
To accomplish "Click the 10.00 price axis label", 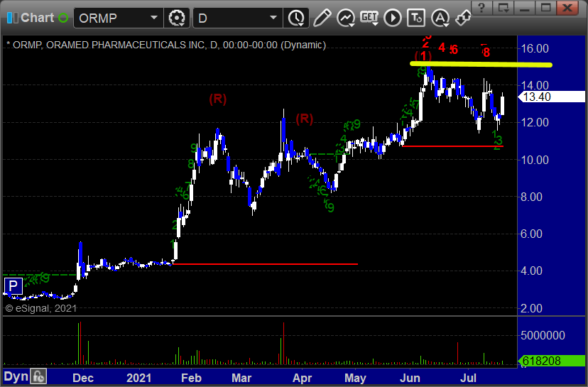I will pos(535,160).
